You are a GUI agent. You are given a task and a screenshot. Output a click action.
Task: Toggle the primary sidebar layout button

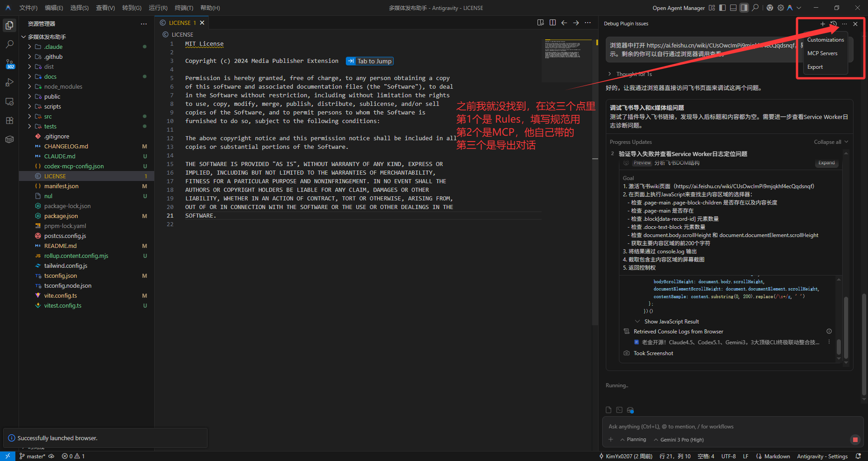722,8
